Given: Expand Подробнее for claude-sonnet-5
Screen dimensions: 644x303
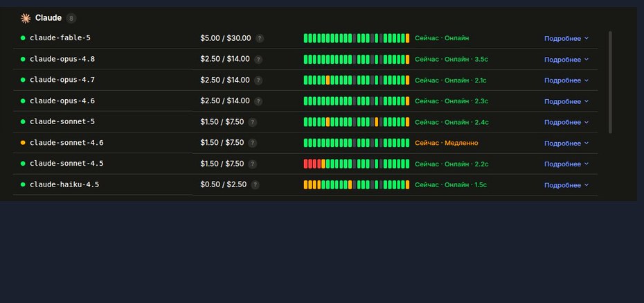Looking at the screenshot, I should point(566,123).
